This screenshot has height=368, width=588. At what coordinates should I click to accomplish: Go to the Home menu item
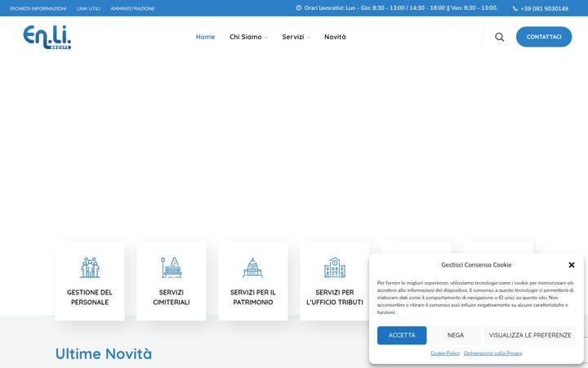coord(205,37)
